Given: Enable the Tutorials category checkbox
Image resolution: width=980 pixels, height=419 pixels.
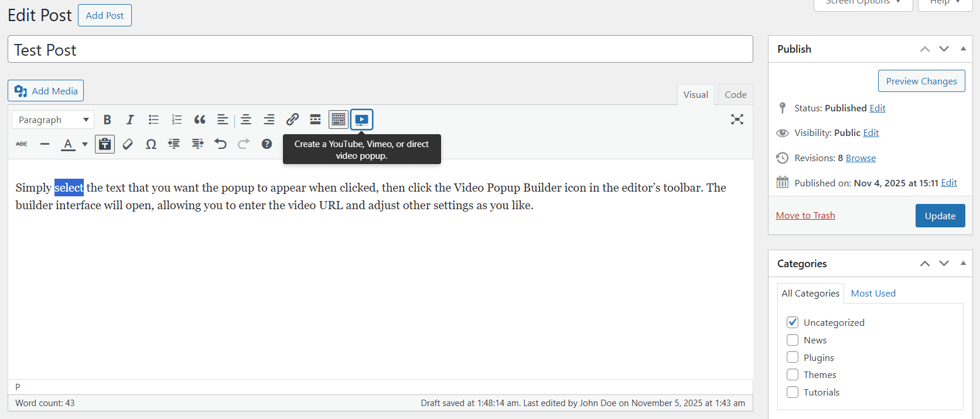Looking at the screenshot, I should click(793, 392).
